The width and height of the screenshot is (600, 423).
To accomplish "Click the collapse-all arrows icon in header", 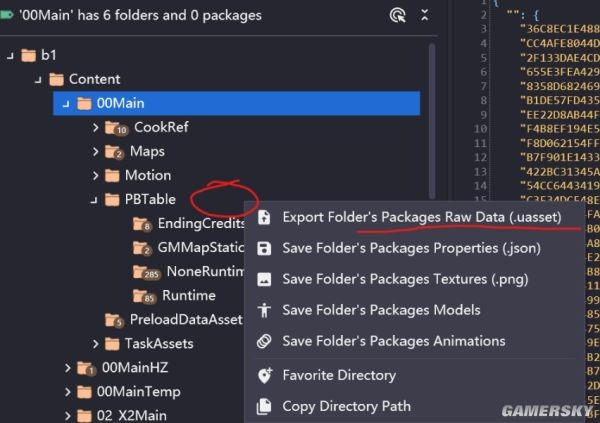I will 424,15.
